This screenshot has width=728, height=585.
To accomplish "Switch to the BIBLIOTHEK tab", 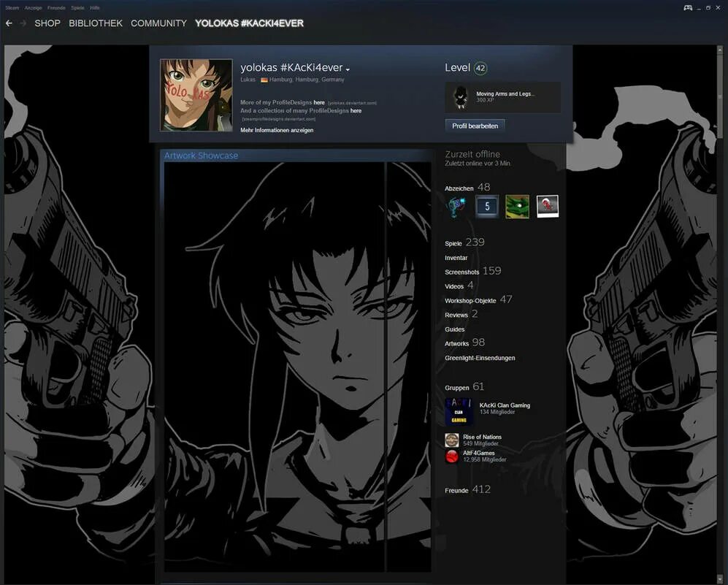I will tap(96, 23).
